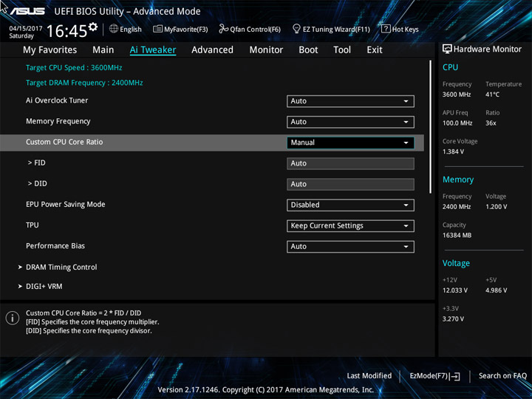Screen dimensions: 532x399
Task: Click the Version 2.17.1246 copyright text
Action: pos(266,389)
